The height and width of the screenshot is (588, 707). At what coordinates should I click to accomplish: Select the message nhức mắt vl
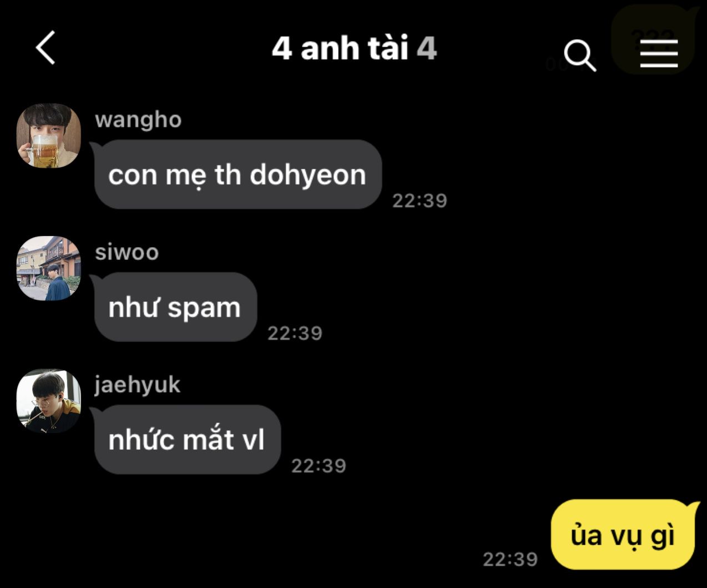click(186, 440)
